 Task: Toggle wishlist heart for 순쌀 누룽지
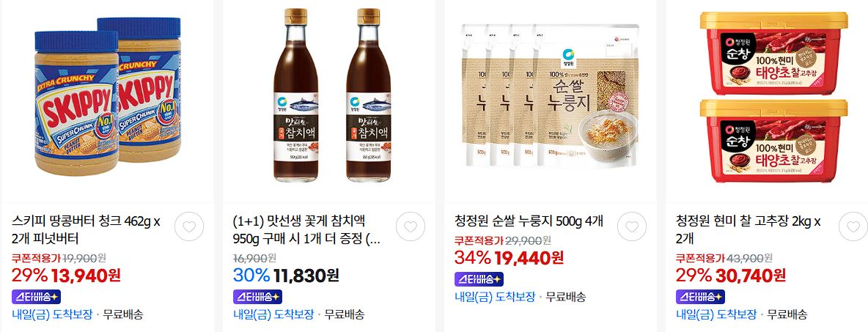[632, 226]
